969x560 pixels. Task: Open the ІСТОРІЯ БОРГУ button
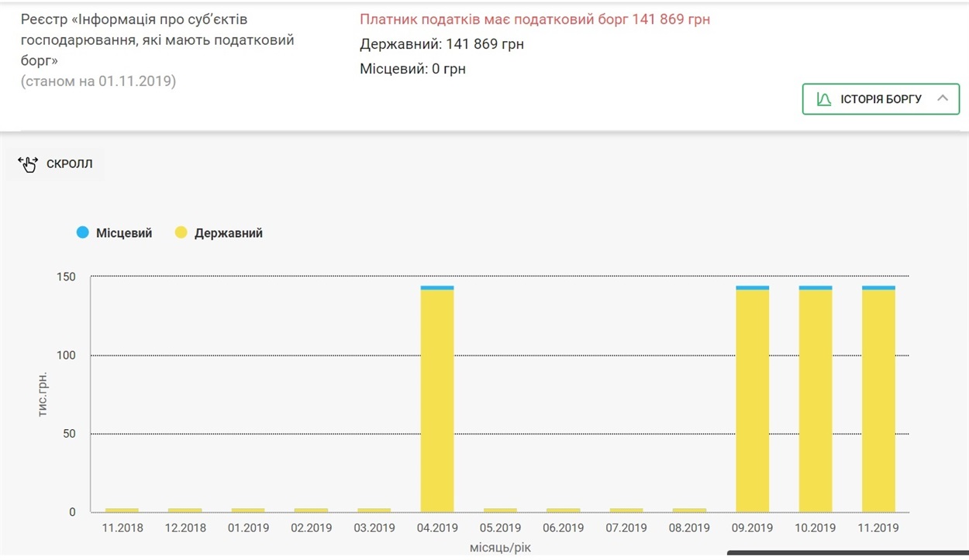coord(881,99)
